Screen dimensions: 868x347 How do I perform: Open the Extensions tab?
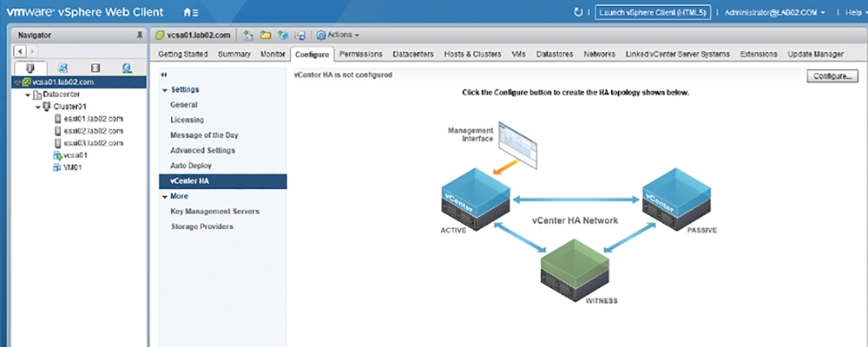click(x=759, y=55)
